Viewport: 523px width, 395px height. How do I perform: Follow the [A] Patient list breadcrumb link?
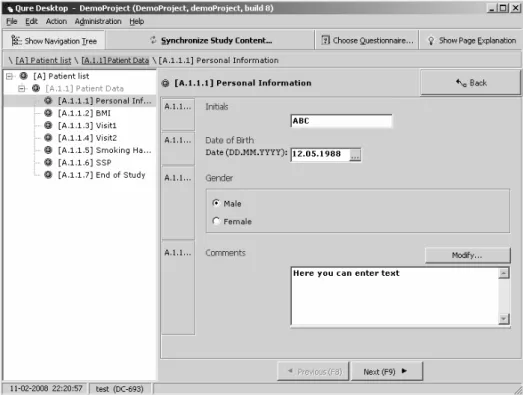tap(43, 60)
